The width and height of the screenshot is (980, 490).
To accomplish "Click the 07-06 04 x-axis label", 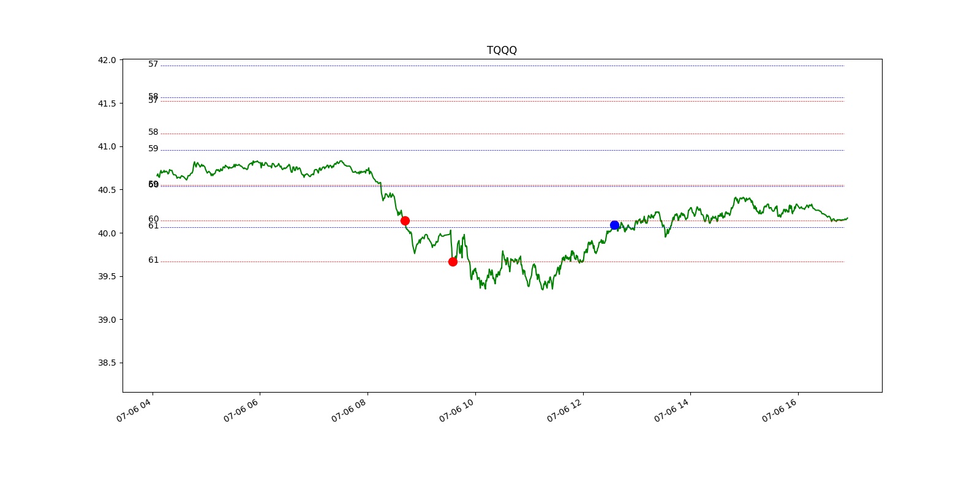I will (134, 410).
